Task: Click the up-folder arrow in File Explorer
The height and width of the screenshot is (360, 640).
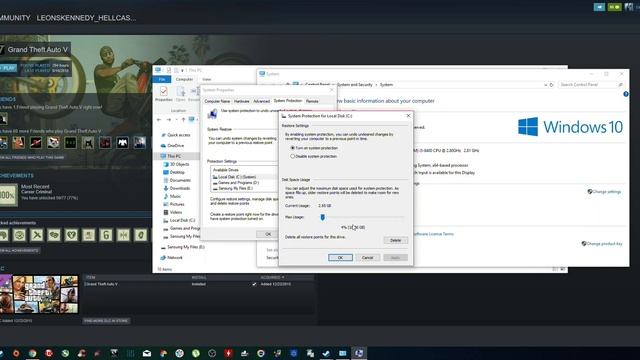Action: [183, 120]
